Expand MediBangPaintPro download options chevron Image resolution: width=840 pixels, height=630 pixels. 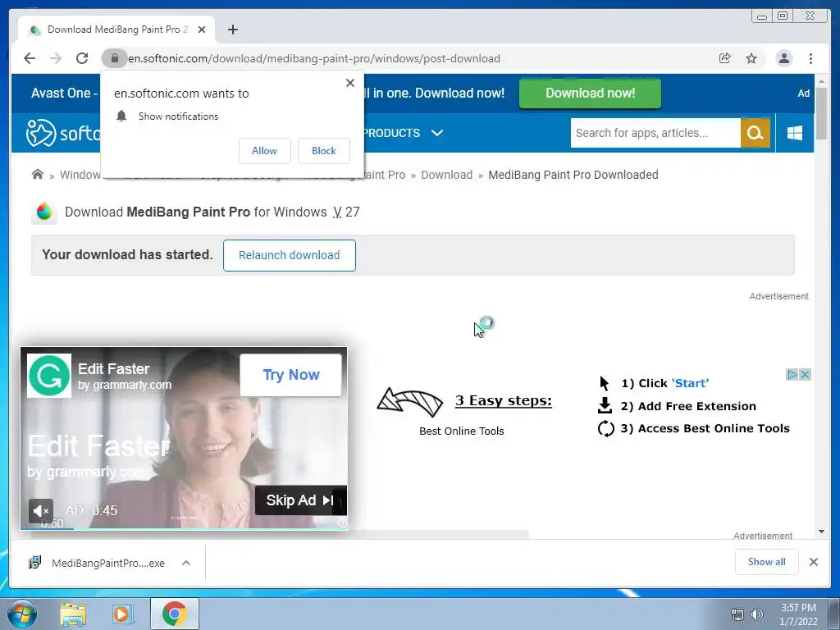click(186, 563)
